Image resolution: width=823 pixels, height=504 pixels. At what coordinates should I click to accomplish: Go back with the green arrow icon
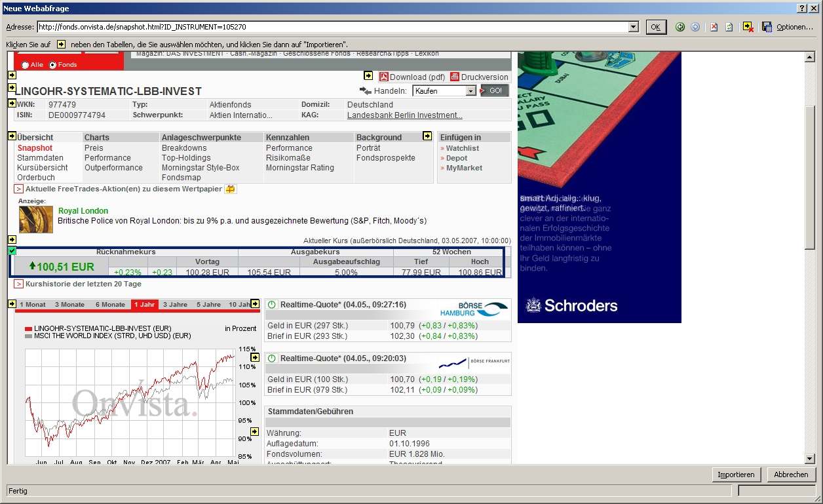tap(680, 27)
